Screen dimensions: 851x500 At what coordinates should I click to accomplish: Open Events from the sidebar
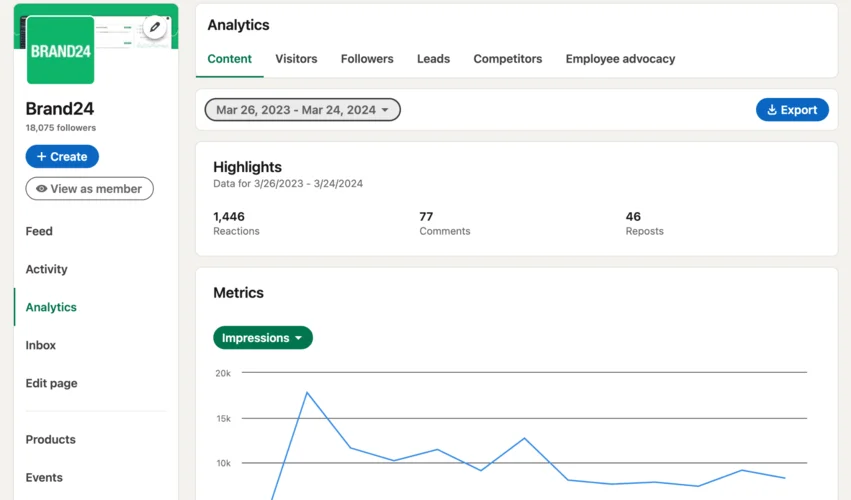[44, 477]
